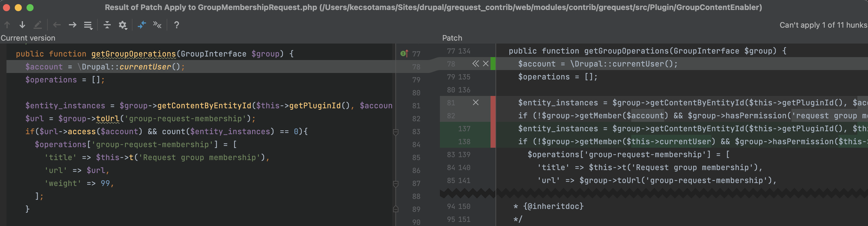
Task: Click the right arrow toolbar icon
Action: pyautogui.click(x=72, y=25)
